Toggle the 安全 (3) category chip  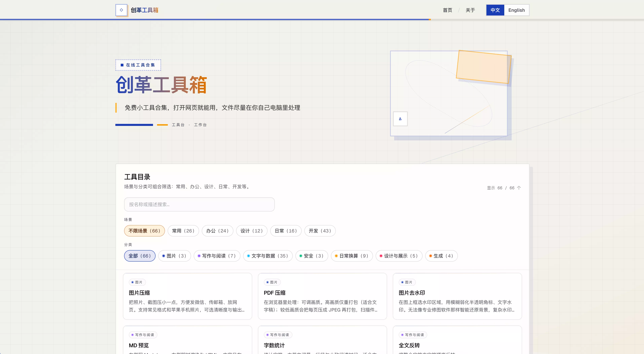(x=312, y=256)
